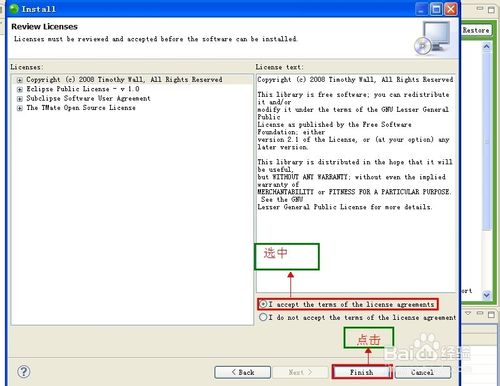This screenshot has width=500, height=386.
Task: Close the Install dialog window
Action: pyautogui.click(x=451, y=9)
